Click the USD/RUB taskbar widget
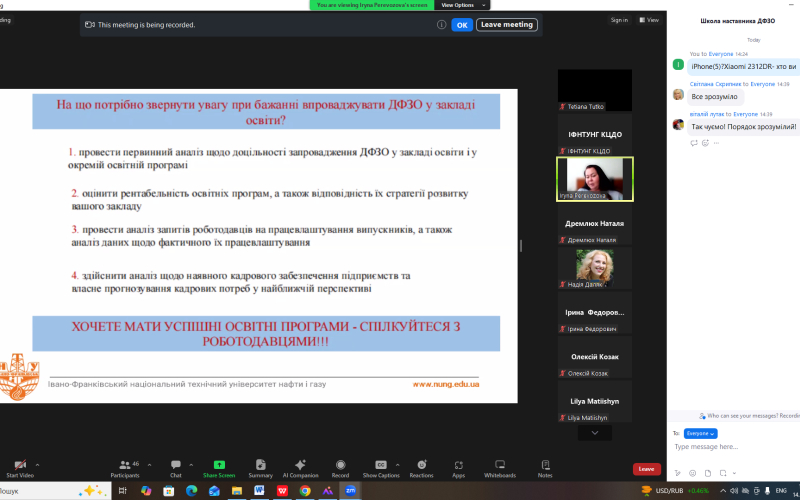Image resolution: width=800 pixels, height=500 pixels. [x=675, y=491]
